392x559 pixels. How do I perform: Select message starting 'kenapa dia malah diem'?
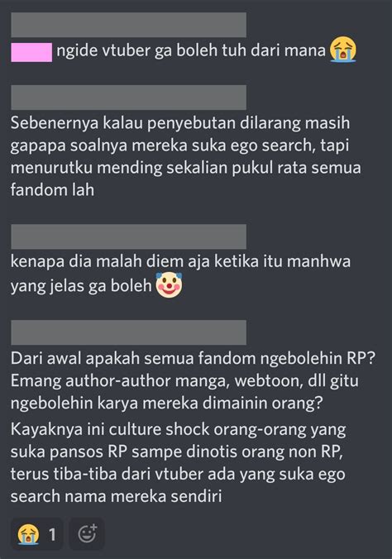tap(180, 273)
